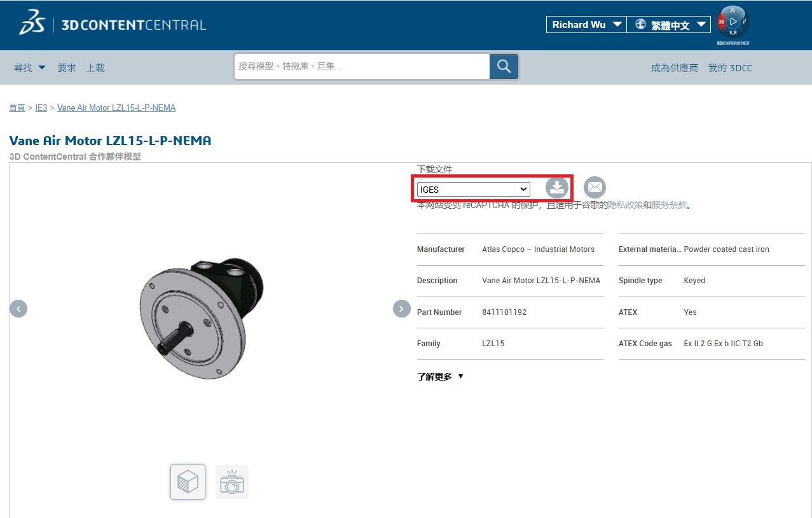
Task: Open the IE3 breadcrumb link
Action: pos(41,108)
